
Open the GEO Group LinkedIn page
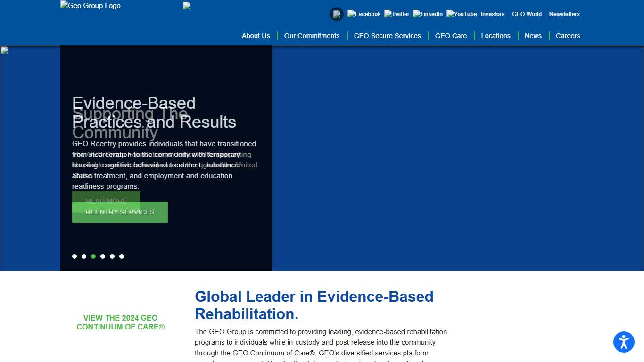428,14
